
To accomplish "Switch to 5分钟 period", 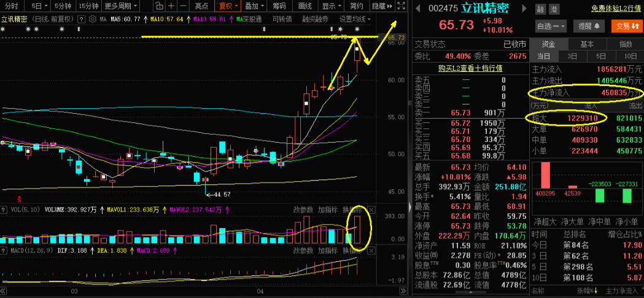I will 63,6.
